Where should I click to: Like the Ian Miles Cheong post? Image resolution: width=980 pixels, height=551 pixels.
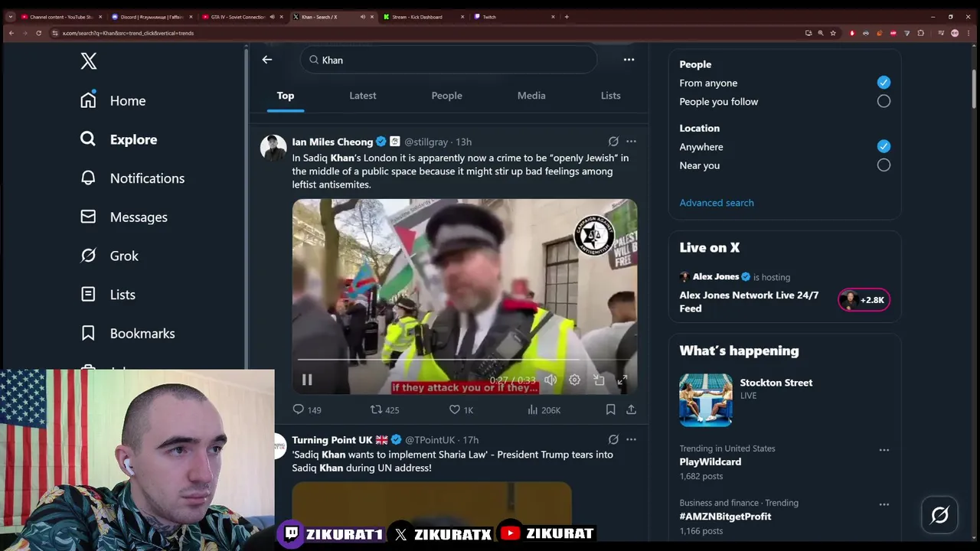(462, 409)
